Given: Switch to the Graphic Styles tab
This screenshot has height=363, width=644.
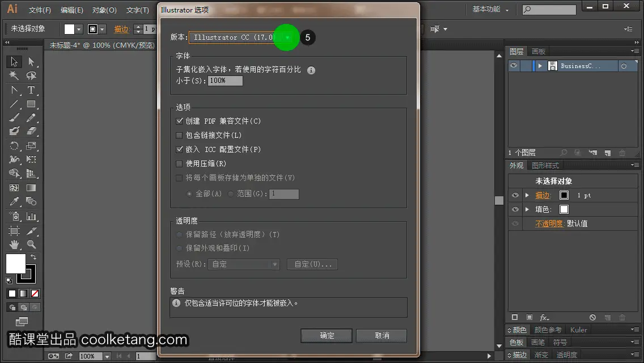Looking at the screenshot, I should (x=545, y=165).
